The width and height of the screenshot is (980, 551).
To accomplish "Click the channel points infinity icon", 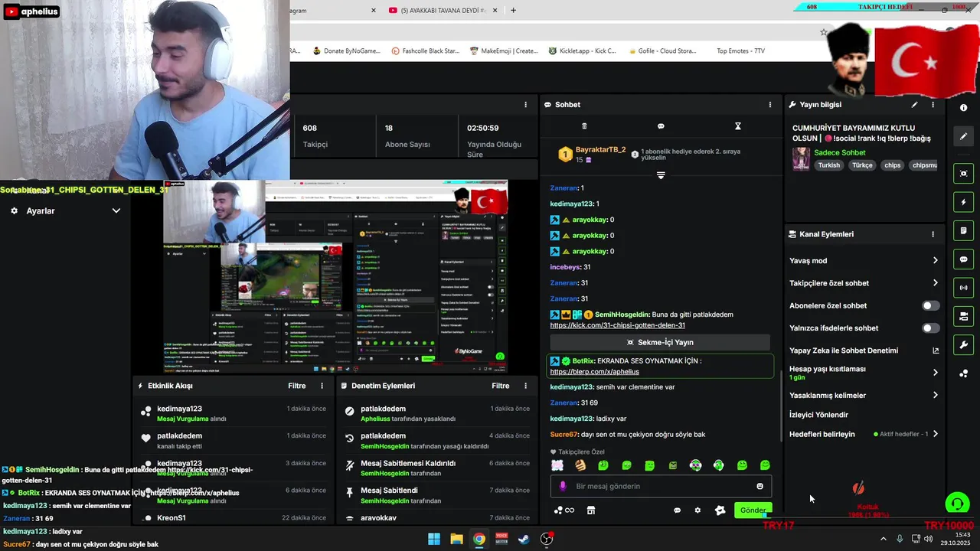I will tap(564, 510).
